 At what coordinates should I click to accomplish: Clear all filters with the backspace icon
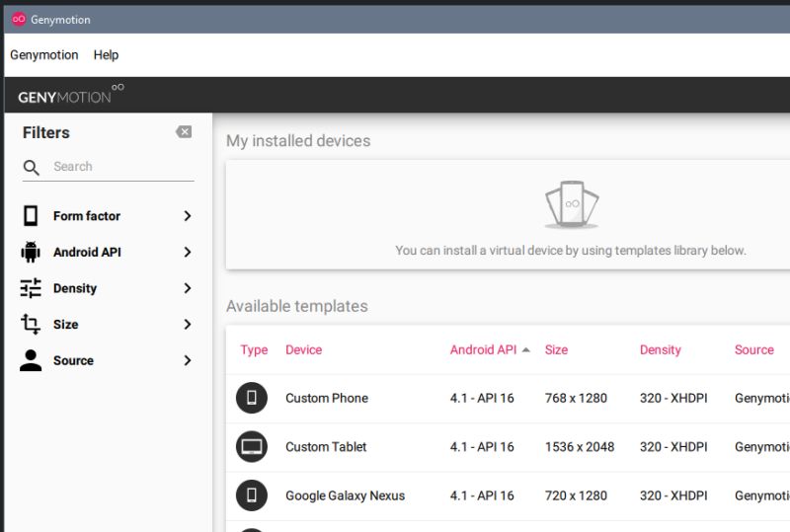(184, 132)
